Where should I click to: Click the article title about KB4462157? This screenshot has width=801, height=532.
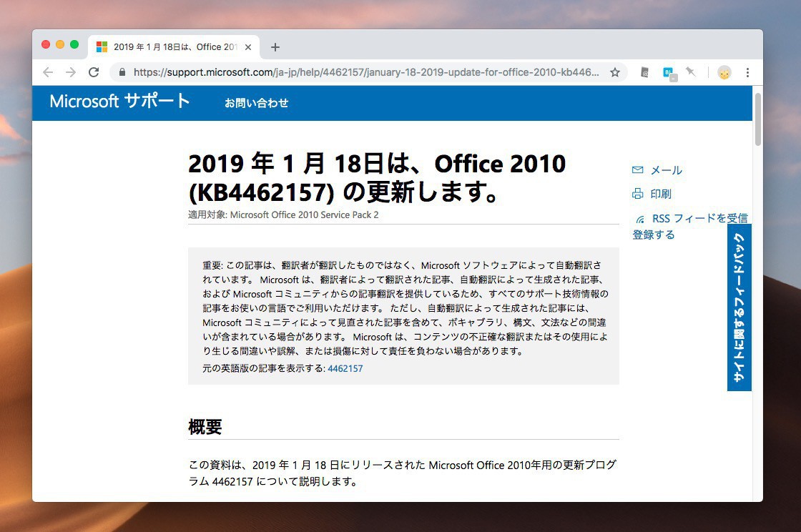377,177
